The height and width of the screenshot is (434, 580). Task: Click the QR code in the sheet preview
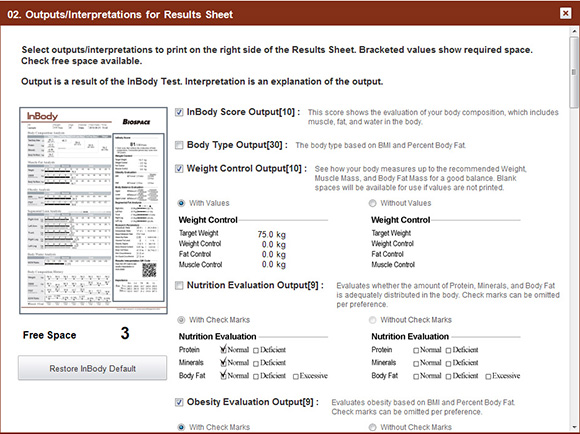click(x=149, y=270)
